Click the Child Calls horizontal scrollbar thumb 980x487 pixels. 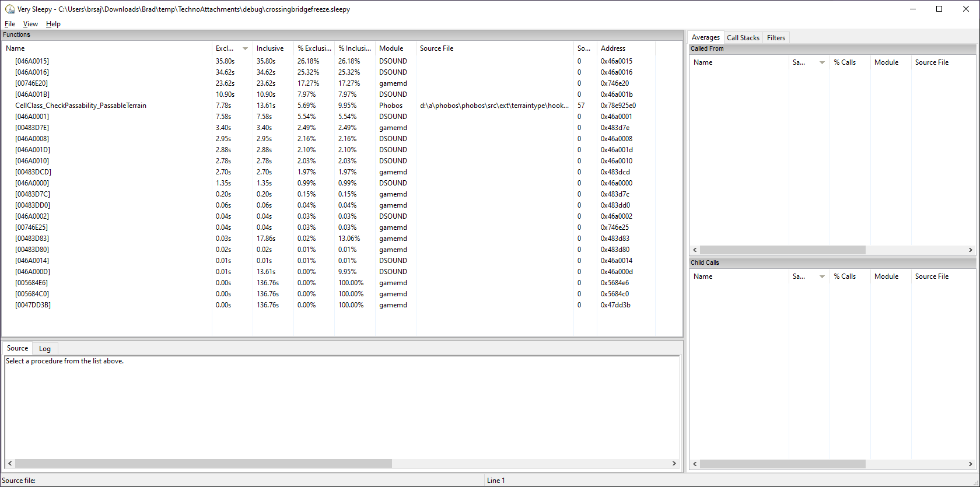click(782, 464)
